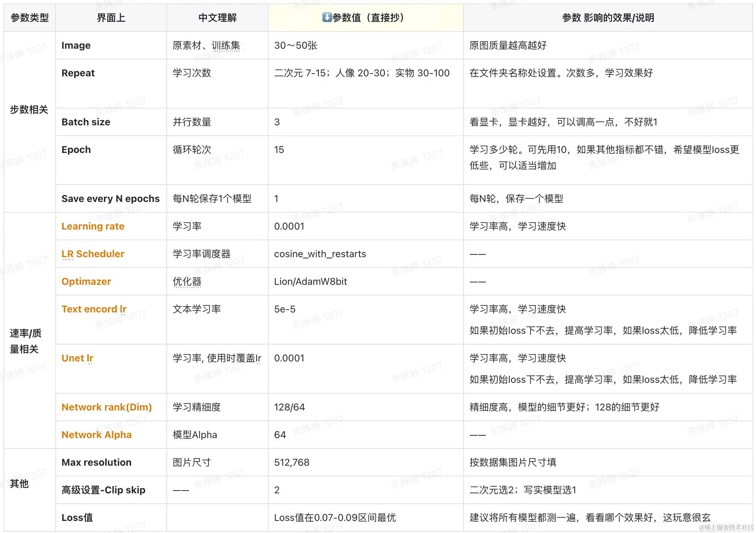Viewport: 756px width, 533px height.
Task: Click the 原素材、训练集 cell
Action: tap(217, 45)
